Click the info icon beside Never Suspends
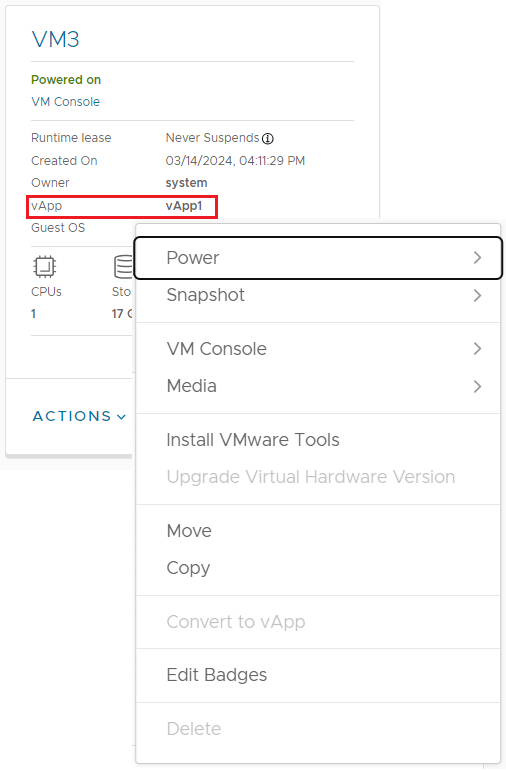The width and height of the screenshot is (506, 771). 268,139
